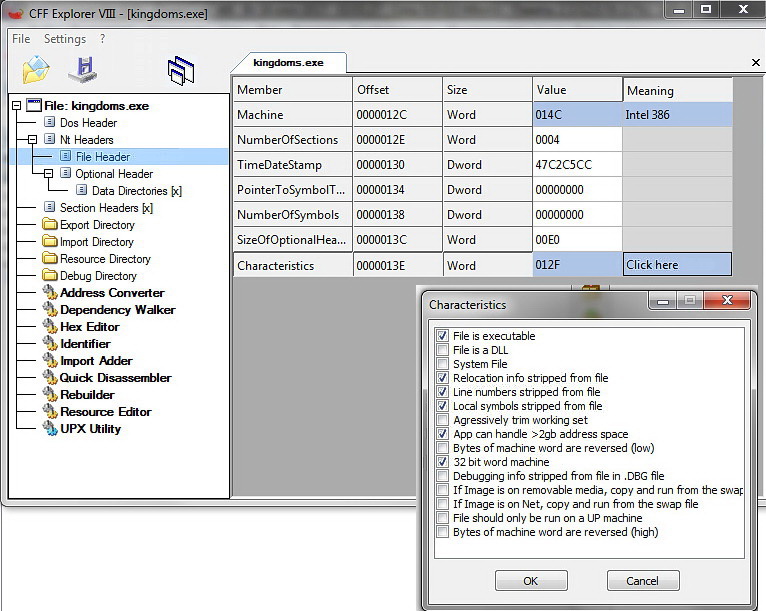Viewport: 766px width, 611px height.
Task: Uncheck Relocation info stripped from file
Action: [443, 378]
